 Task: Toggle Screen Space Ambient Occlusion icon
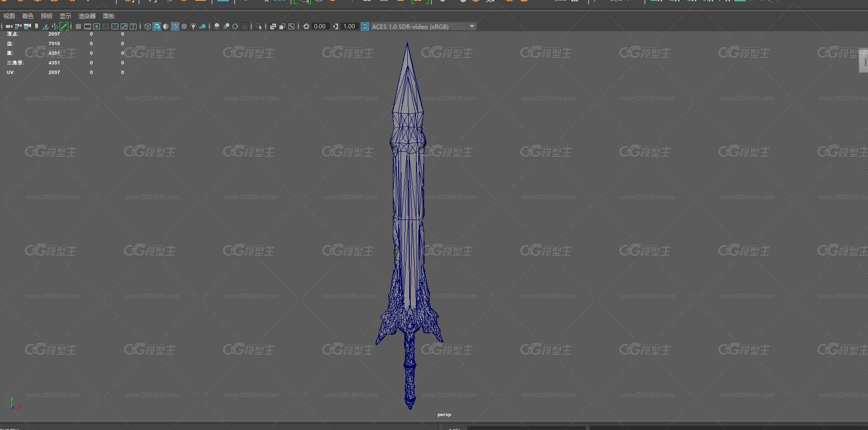pyautogui.click(x=217, y=26)
